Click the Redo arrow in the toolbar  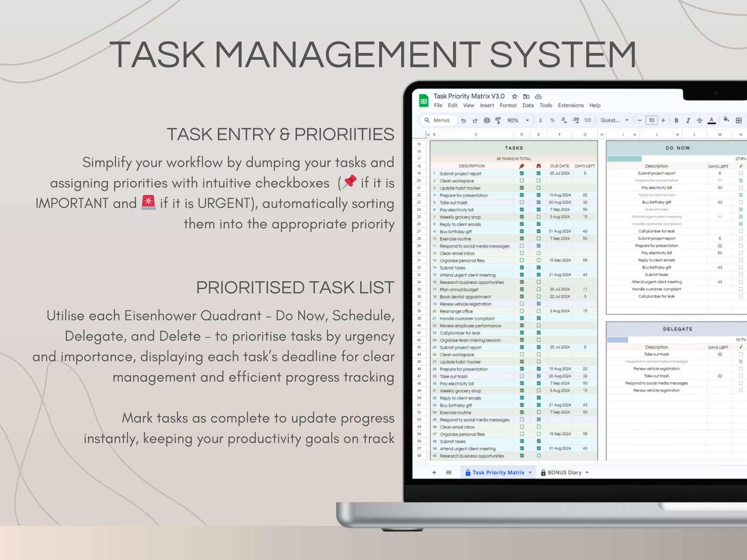pyautogui.click(x=475, y=121)
